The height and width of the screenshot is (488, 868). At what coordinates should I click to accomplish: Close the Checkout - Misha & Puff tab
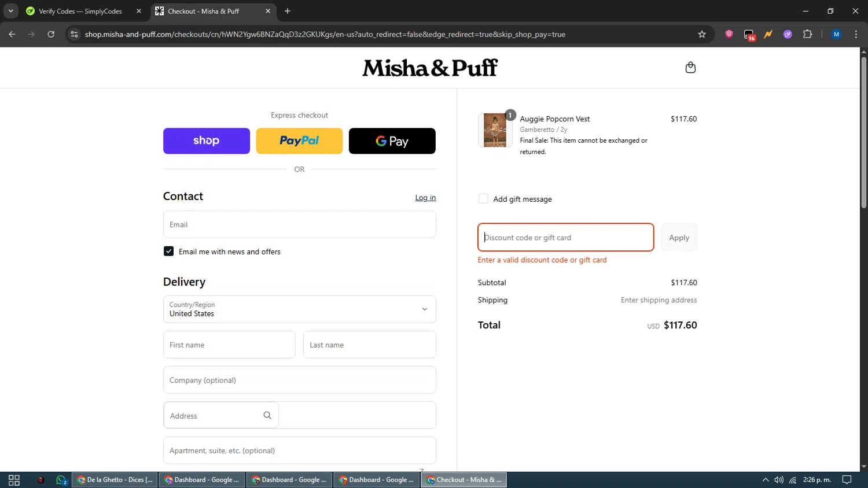coord(268,11)
